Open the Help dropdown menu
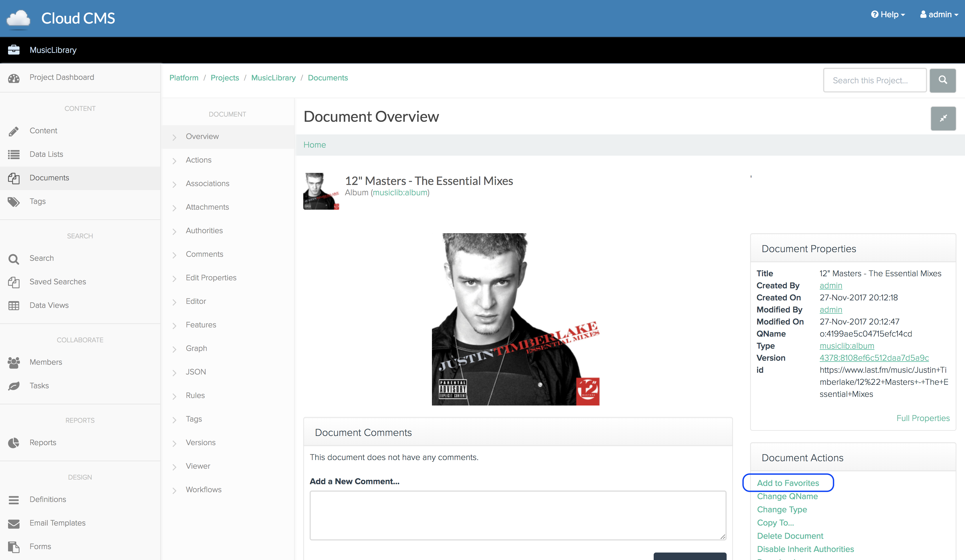The image size is (965, 560). (x=888, y=15)
